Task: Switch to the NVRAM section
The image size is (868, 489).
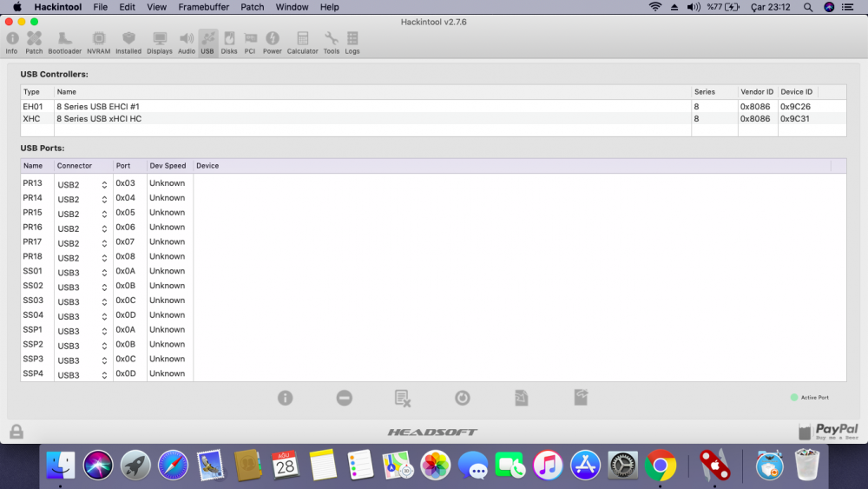Action: click(99, 43)
